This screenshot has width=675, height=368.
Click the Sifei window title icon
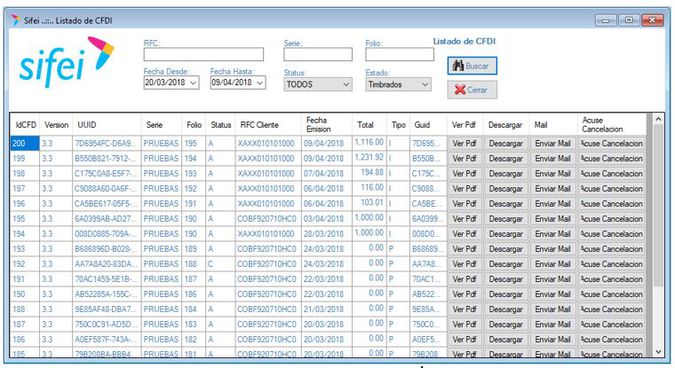[x=15, y=20]
